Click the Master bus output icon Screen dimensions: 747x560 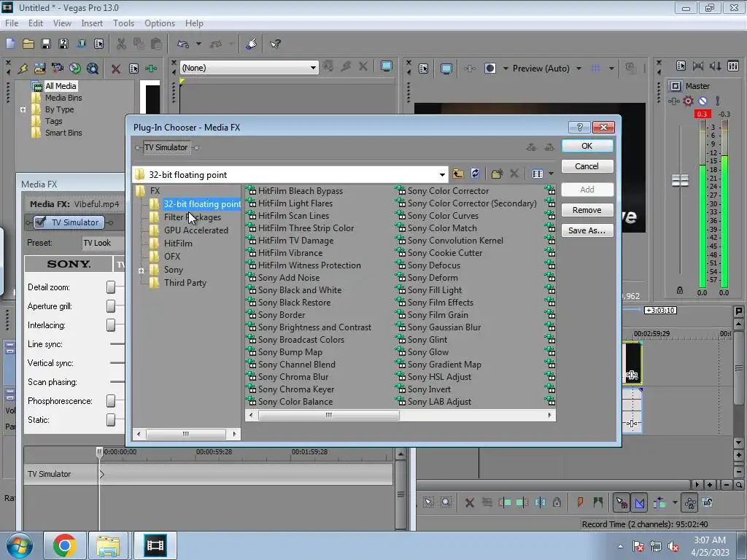[675, 86]
